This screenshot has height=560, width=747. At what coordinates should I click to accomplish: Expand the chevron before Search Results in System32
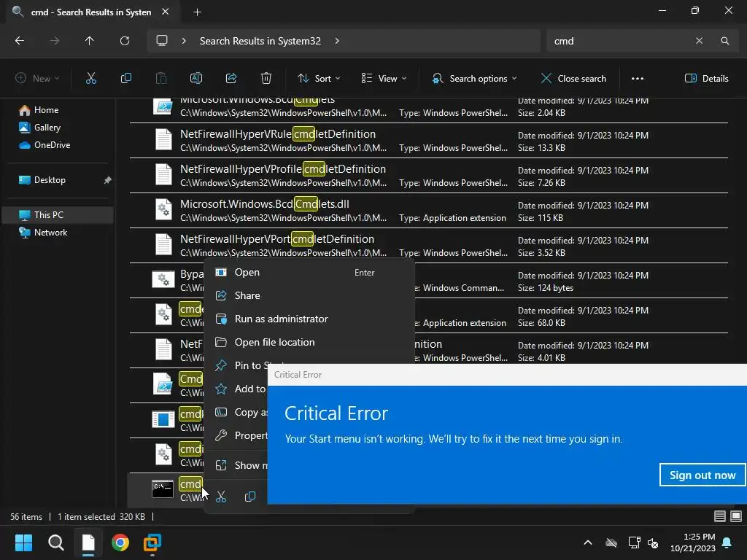[184, 41]
